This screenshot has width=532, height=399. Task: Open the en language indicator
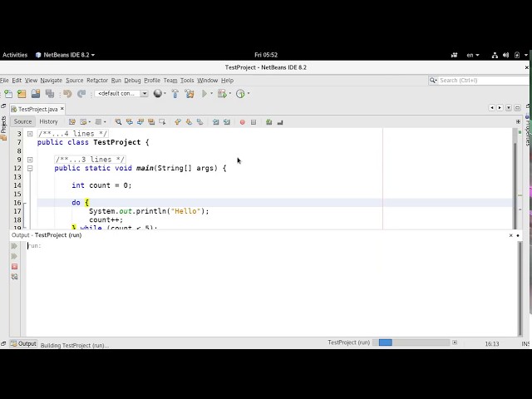pyautogui.click(x=473, y=55)
